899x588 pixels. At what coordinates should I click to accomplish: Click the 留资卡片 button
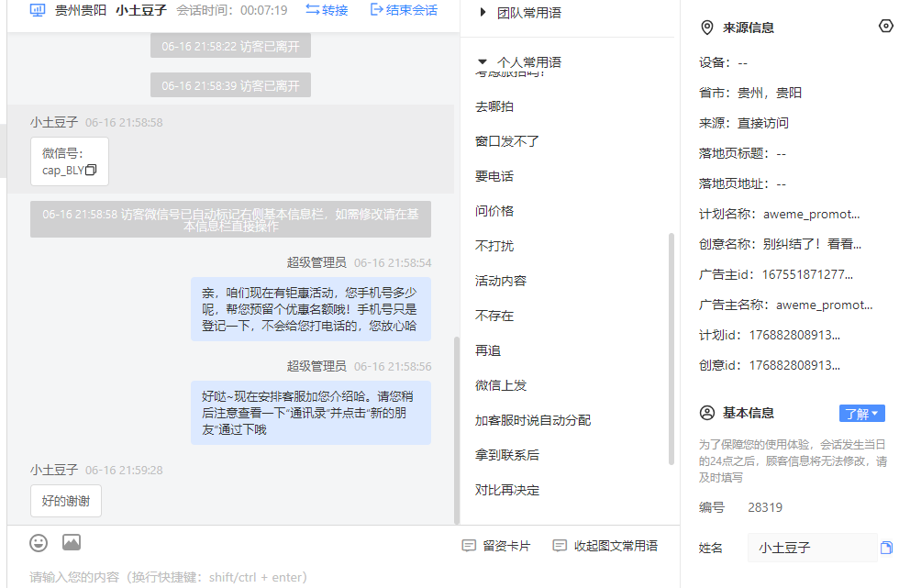(x=496, y=546)
